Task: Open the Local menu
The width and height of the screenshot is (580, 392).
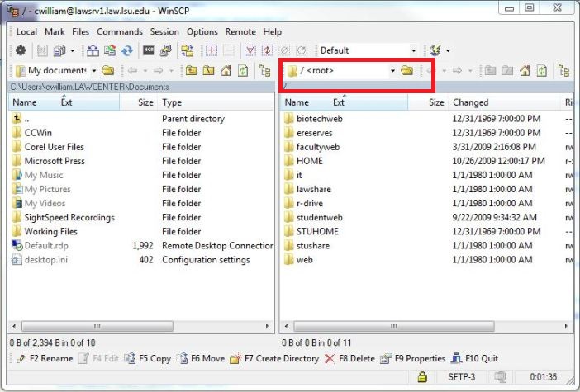Action: pyautogui.click(x=26, y=32)
